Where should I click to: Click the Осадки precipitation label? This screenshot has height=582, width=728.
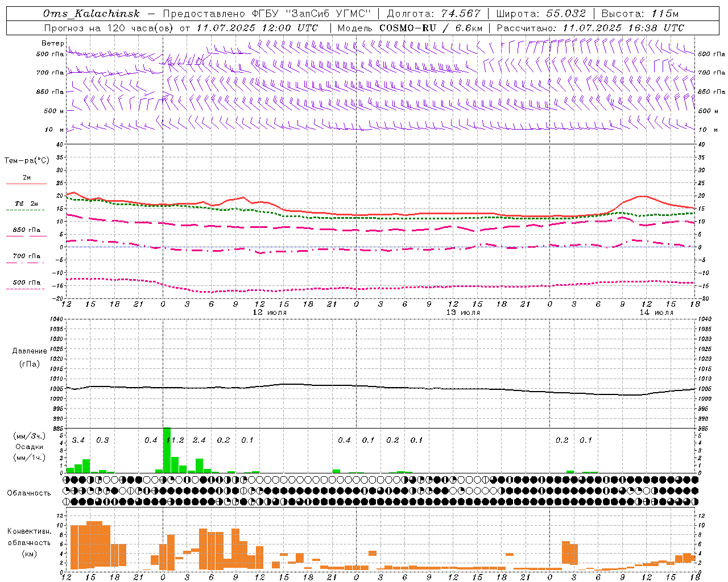[29, 447]
